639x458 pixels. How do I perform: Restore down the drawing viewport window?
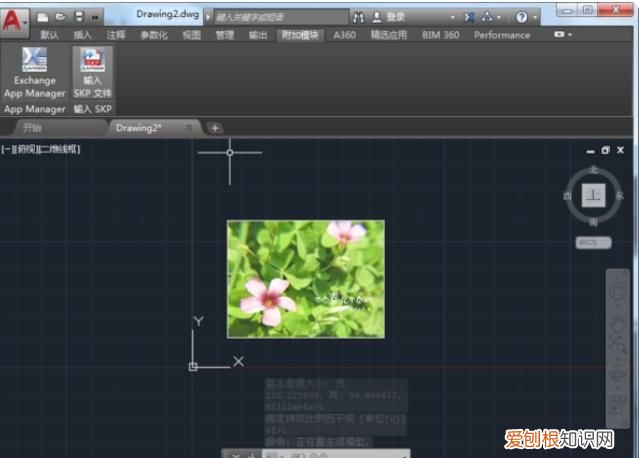606,150
